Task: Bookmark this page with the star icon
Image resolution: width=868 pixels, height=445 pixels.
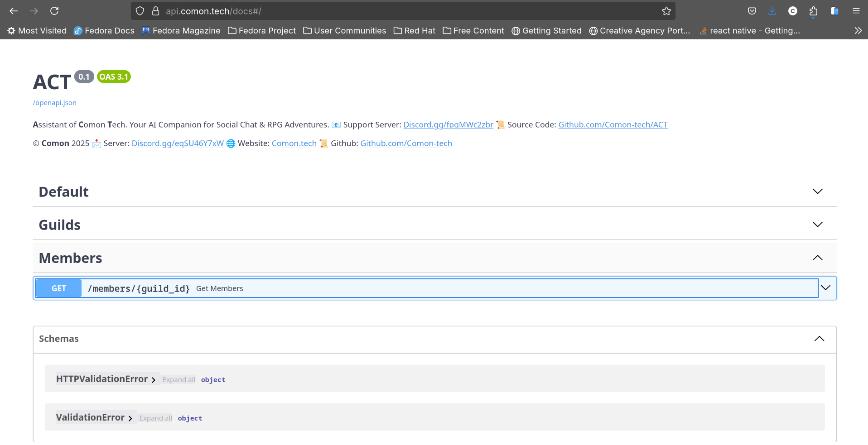Action: (x=666, y=11)
